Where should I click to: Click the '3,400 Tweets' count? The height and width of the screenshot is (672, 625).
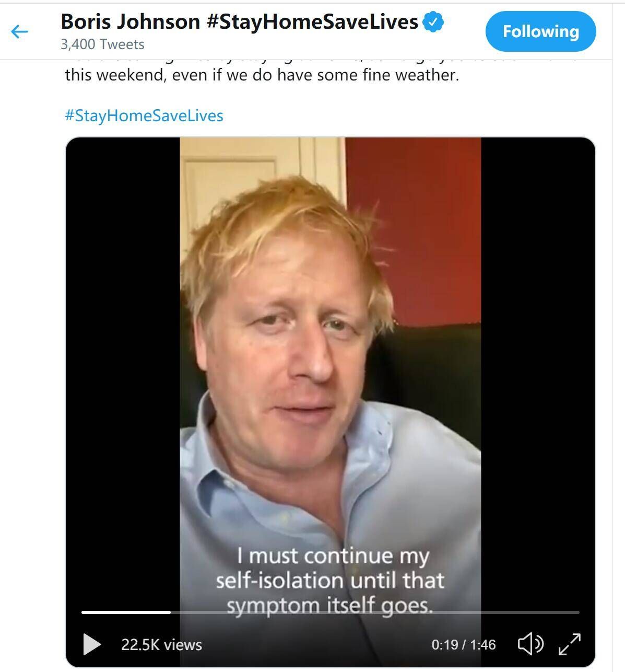point(102,44)
